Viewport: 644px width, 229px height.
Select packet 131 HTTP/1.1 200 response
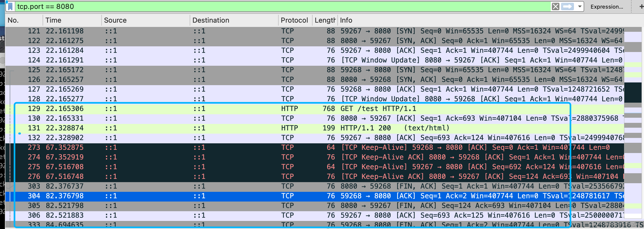pyautogui.click(x=315, y=128)
